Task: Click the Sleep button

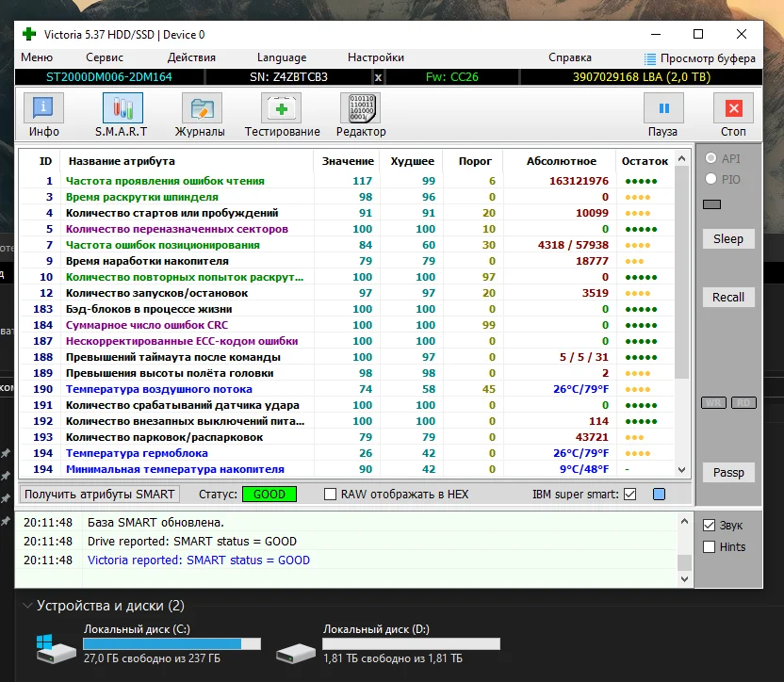Action: coord(728,239)
